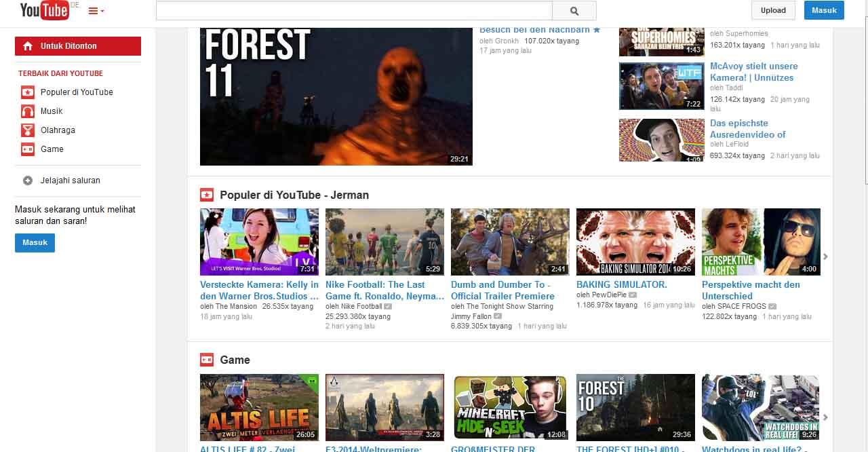868x452 pixels.
Task: Open the Jelajahi saluran plus icon
Action: point(28,181)
